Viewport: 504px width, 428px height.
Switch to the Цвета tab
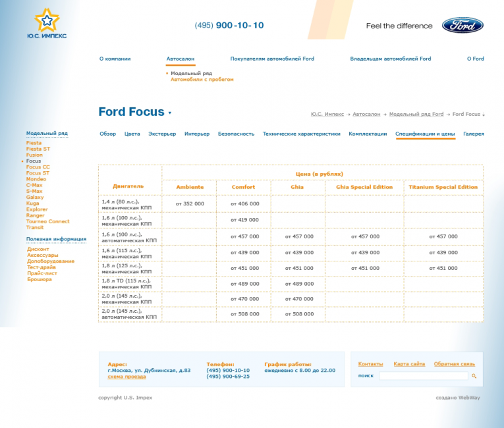coord(132,134)
